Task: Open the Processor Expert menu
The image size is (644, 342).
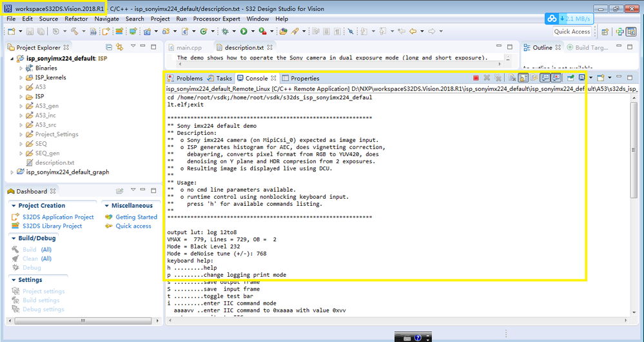Action: pyautogui.click(x=217, y=19)
